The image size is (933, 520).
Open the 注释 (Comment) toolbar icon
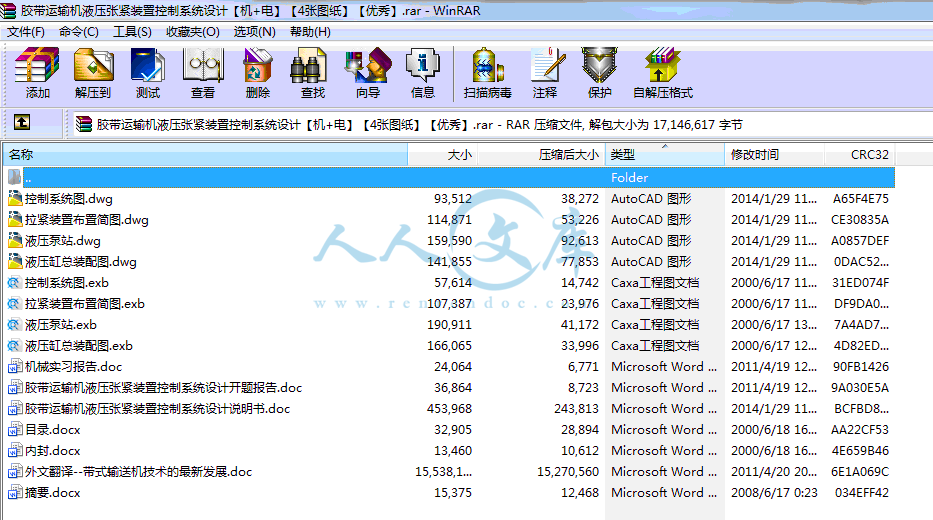tap(546, 65)
